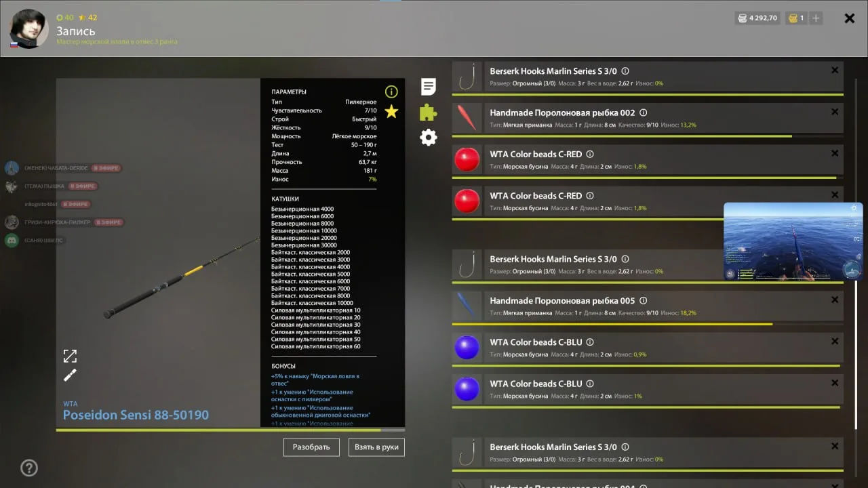The width and height of the screenshot is (868, 488).
Task: Click the top Berserk Hooks Marlin Series item
Action: pos(648,77)
